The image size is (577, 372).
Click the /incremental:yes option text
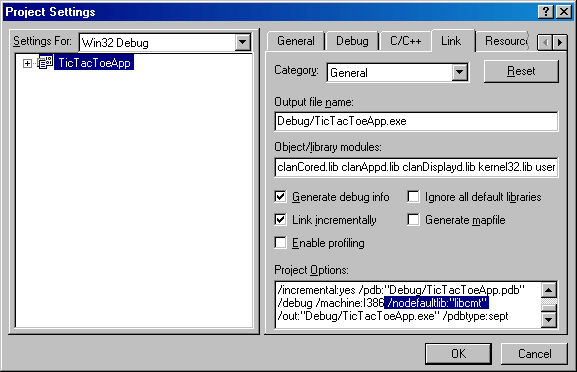(316, 290)
